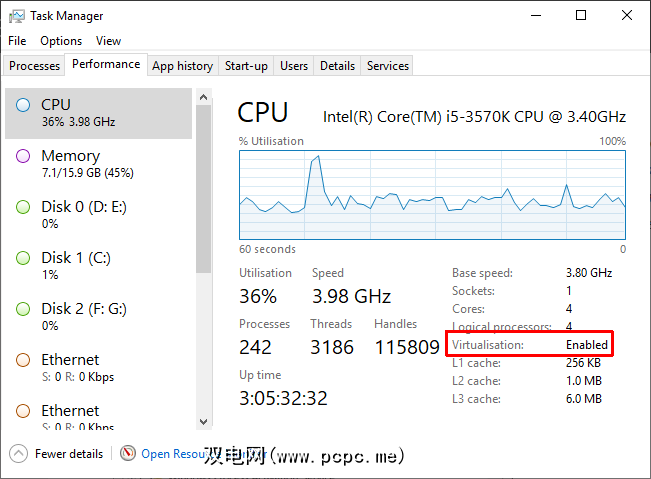Select the Disk 2 (F: G:) icon
Viewport: 651px width, 479px height.
(x=22, y=309)
